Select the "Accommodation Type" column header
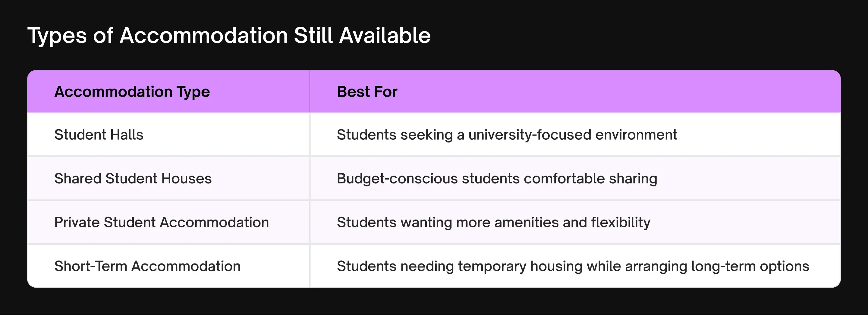868x315 pixels. pos(132,92)
